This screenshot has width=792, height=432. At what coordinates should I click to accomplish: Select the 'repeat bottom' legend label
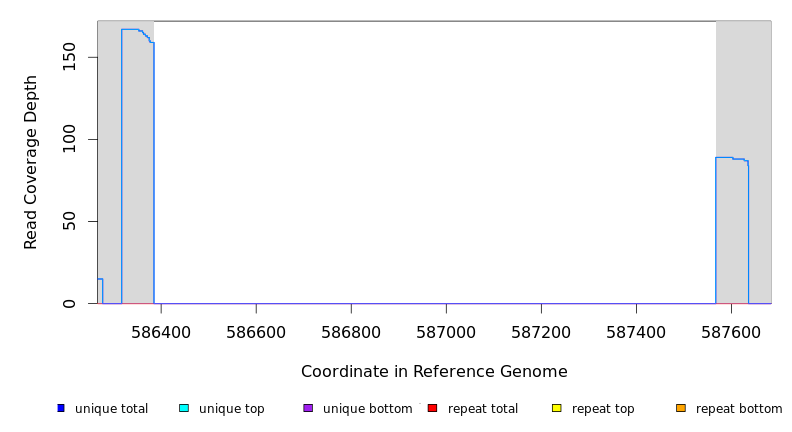point(739,409)
